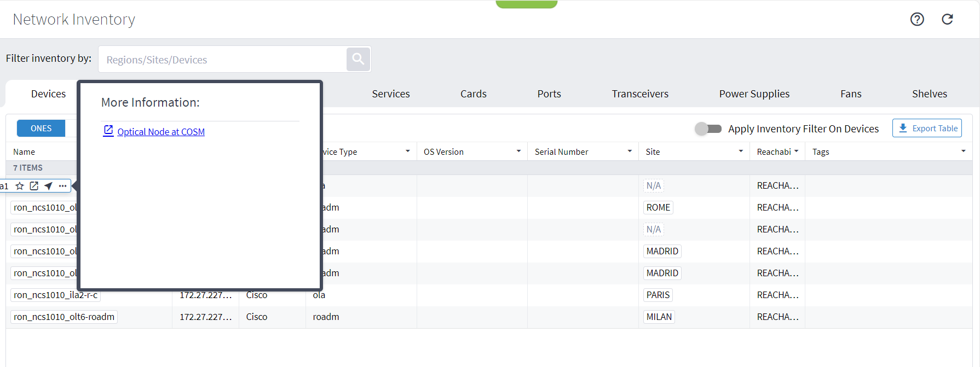This screenshot has width=980, height=367.
Task: Open the Power Supplies tab
Action: point(754,94)
